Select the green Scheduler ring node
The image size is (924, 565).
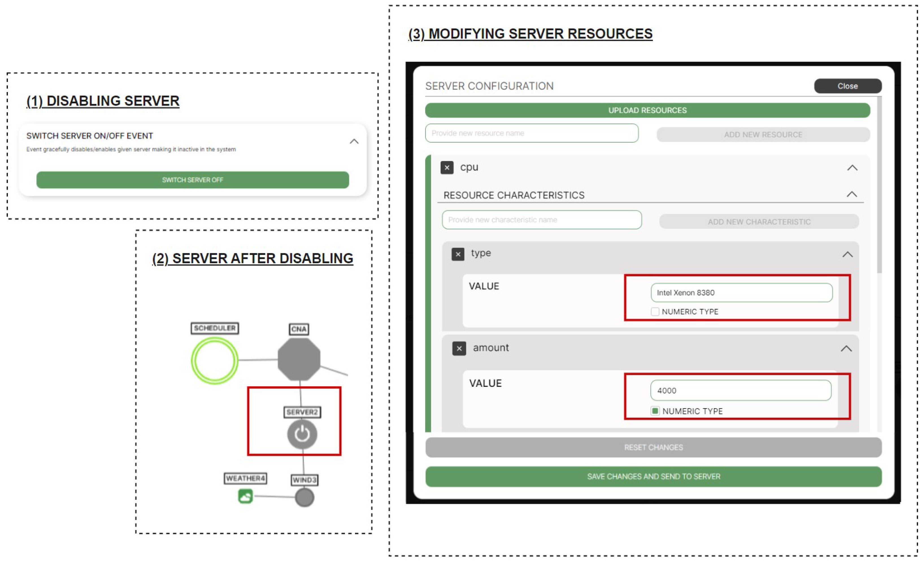[214, 360]
